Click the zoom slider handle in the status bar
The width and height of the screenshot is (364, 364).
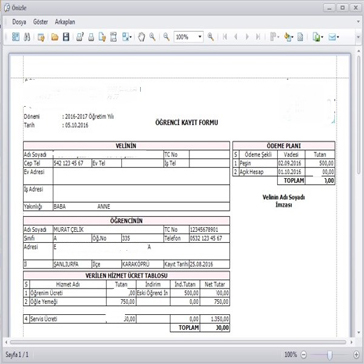click(330, 354)
